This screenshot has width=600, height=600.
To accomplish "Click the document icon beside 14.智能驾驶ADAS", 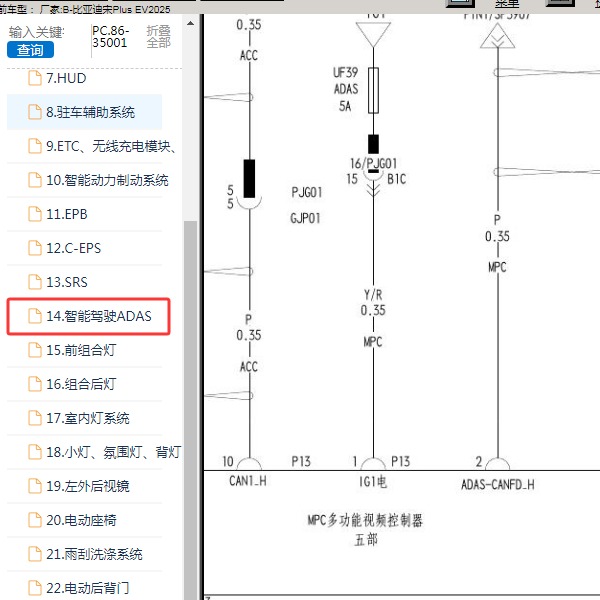I will click(35, 316).
